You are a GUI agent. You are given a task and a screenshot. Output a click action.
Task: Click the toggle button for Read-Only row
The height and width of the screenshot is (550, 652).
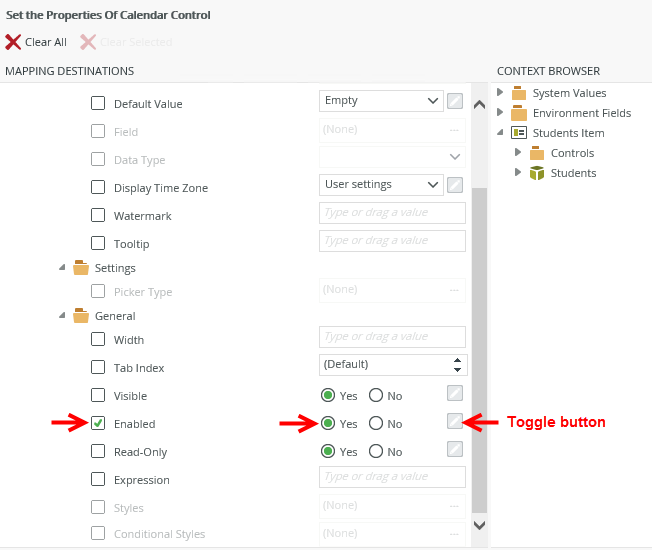455,449
